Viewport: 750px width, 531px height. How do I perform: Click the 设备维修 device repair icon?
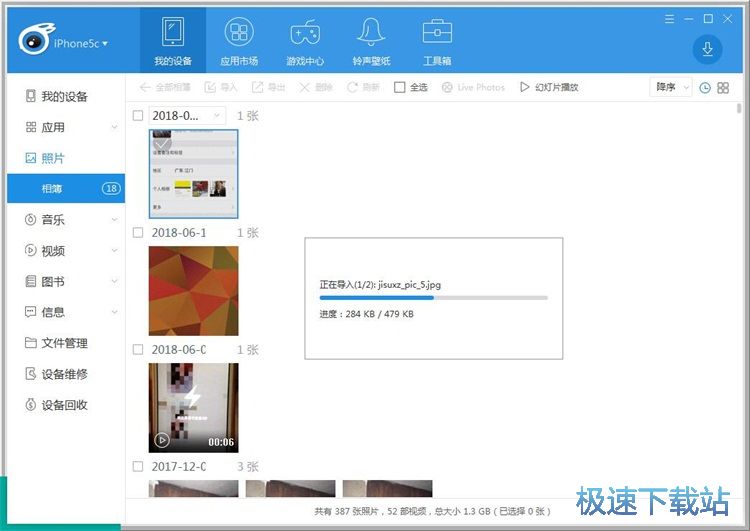[32, 374]
